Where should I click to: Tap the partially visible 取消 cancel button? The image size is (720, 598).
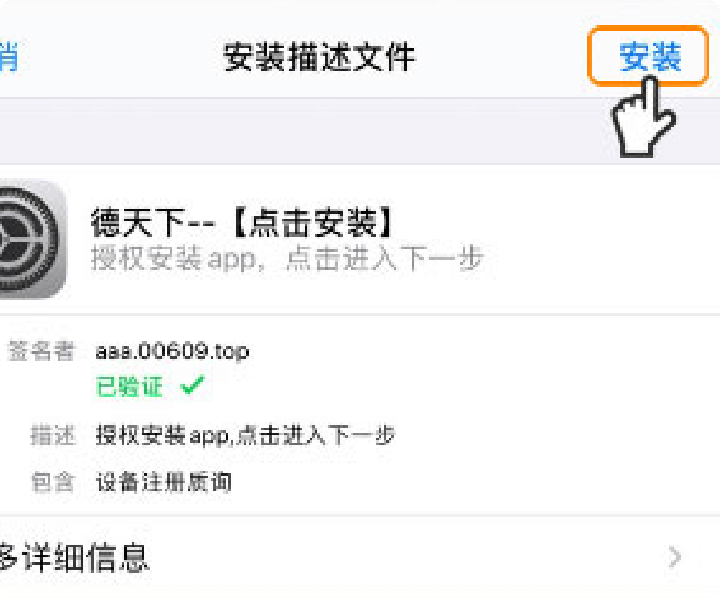pos(9,56)
